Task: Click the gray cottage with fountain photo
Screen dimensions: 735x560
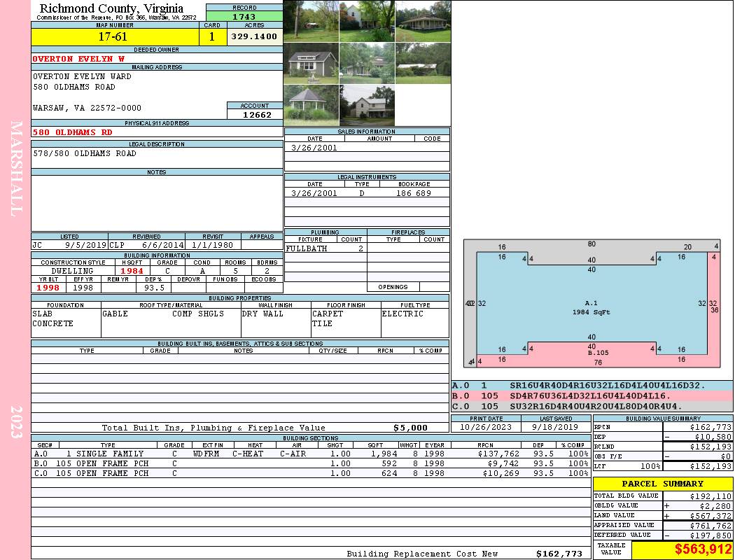Action: tap(311, 63)
